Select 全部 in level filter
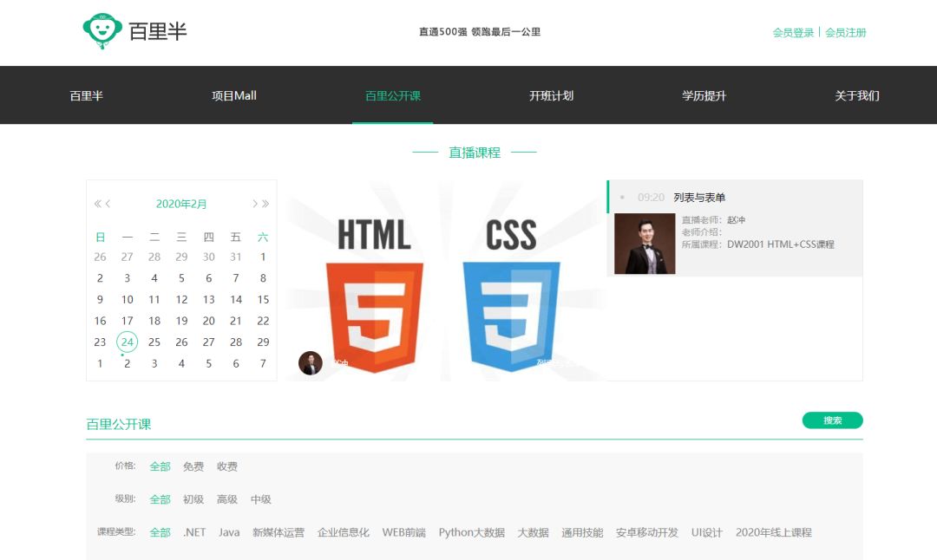The image size is (937, 560). tap(161, 499)
